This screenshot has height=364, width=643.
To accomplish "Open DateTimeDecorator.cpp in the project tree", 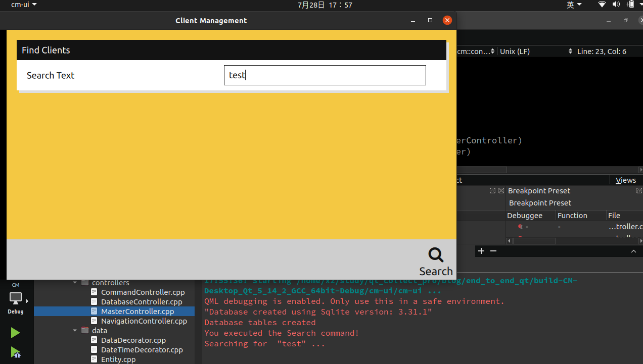I will [x=142, y=350].
